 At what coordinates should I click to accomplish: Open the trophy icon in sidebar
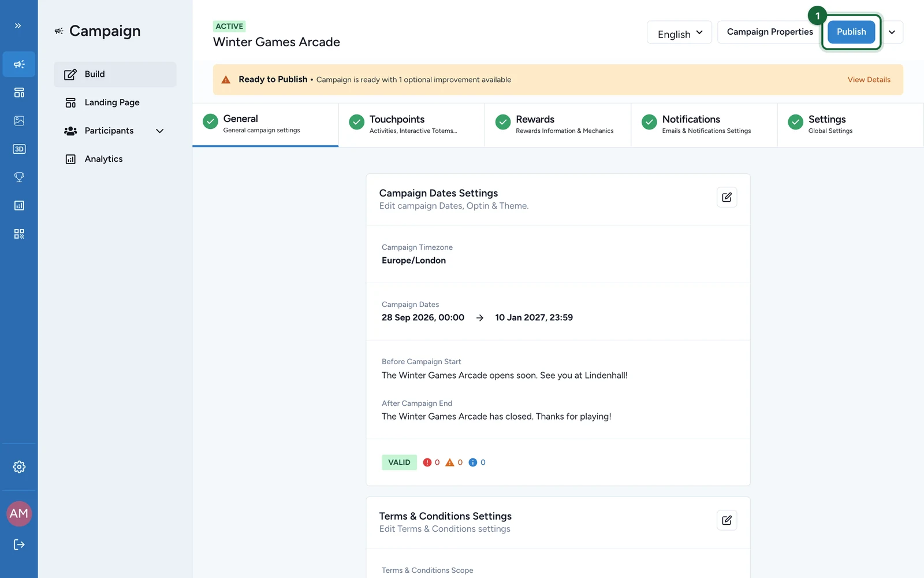[19, 177]
